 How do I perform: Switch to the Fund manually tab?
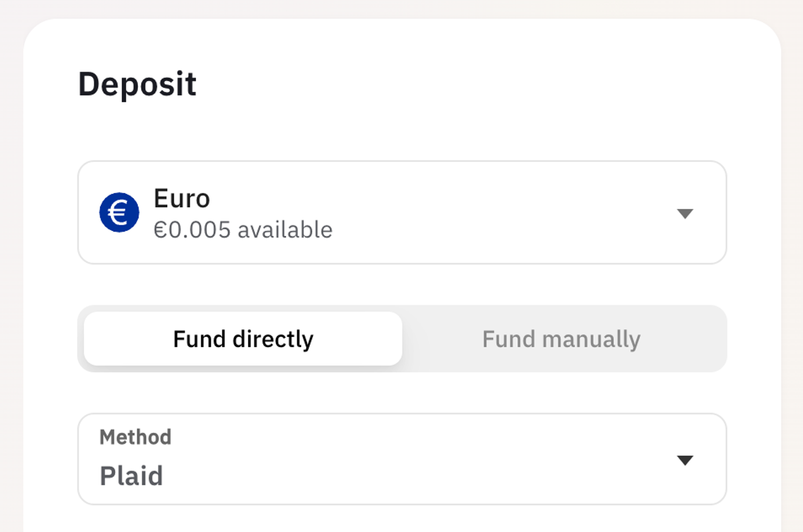pyautogui.click(x=561, y=339)
